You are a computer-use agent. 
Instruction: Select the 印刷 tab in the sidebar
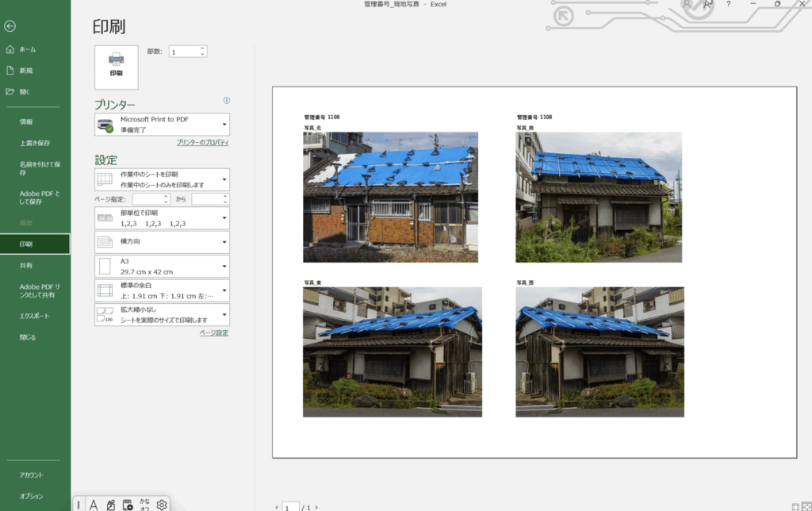click(x=35, y=244)
